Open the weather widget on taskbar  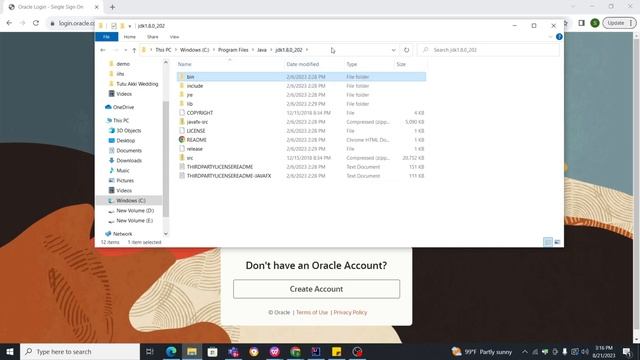[x=482, y=351]
